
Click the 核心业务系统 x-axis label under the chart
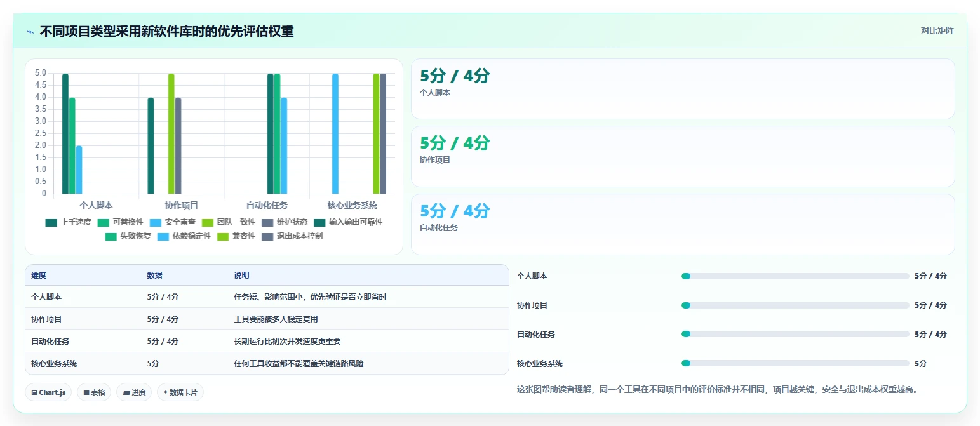(x=352, y=205)
